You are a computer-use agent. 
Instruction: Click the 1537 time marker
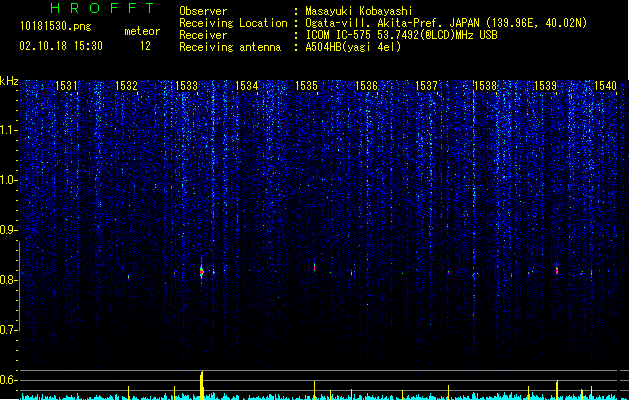[426, 85]
